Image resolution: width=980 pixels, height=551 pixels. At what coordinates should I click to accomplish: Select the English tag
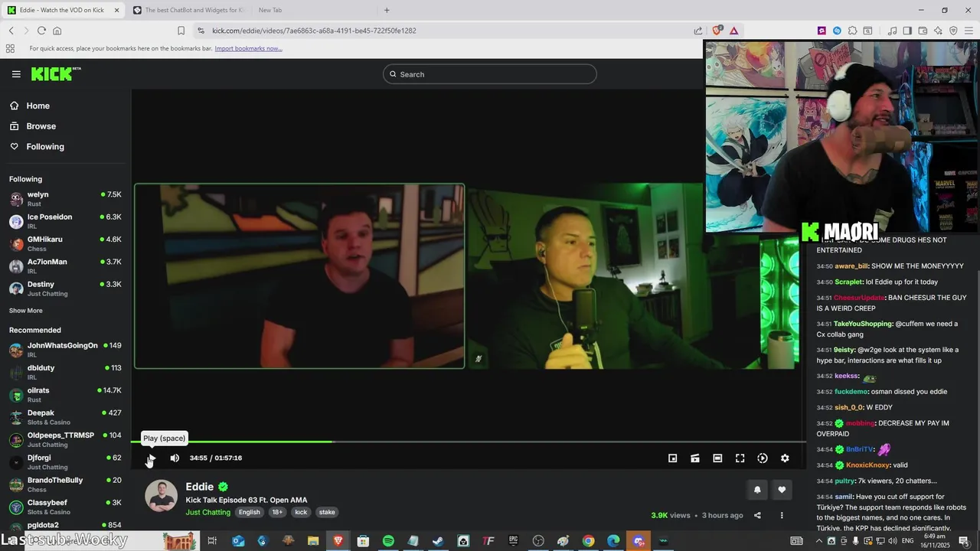pos(249,512)
